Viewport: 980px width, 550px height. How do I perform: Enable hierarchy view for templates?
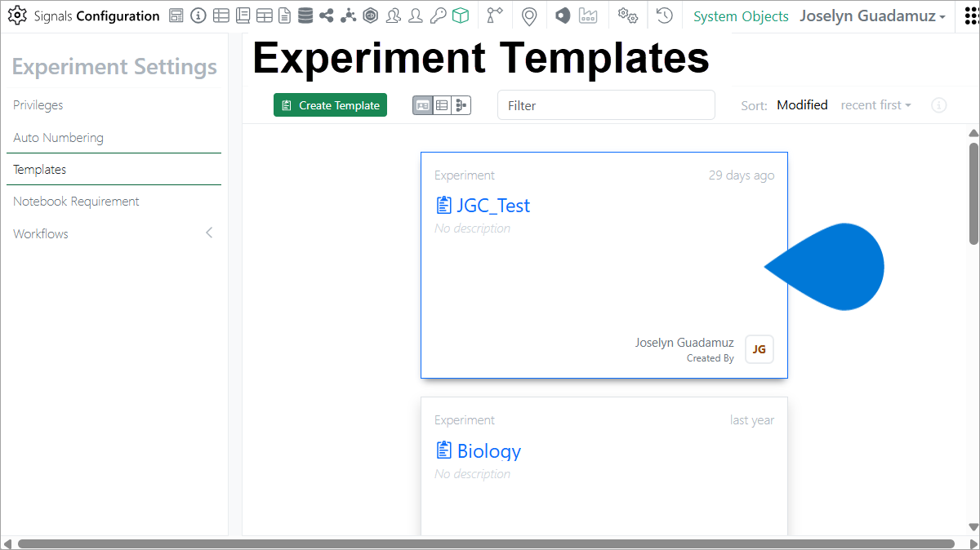(461, 104)
